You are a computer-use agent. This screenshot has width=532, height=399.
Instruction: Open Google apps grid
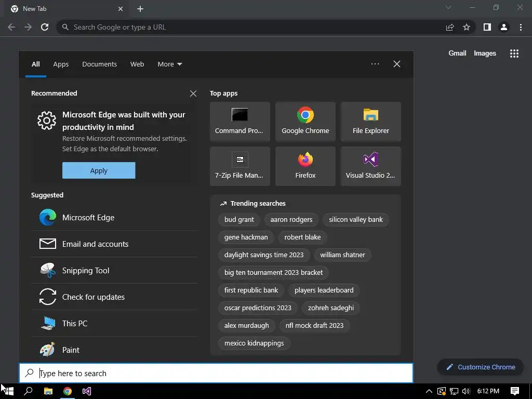(x=514, y=54)
